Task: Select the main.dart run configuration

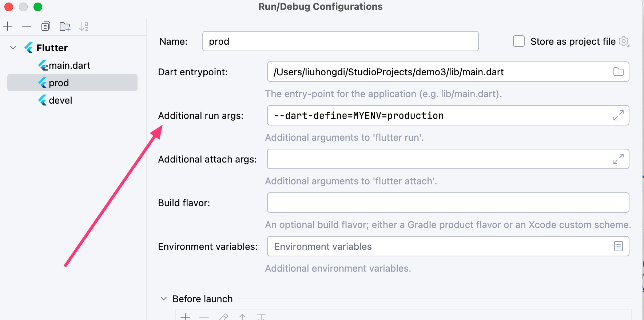Action: 69,65
